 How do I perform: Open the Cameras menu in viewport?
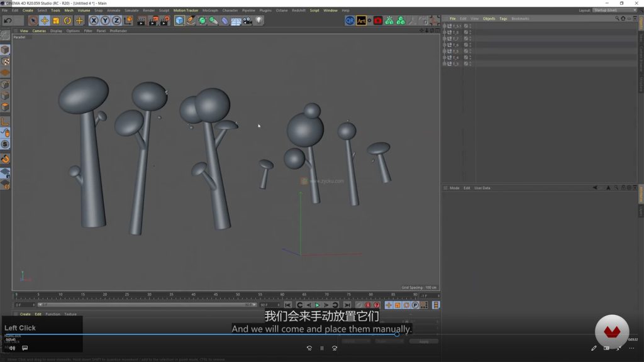39,31
